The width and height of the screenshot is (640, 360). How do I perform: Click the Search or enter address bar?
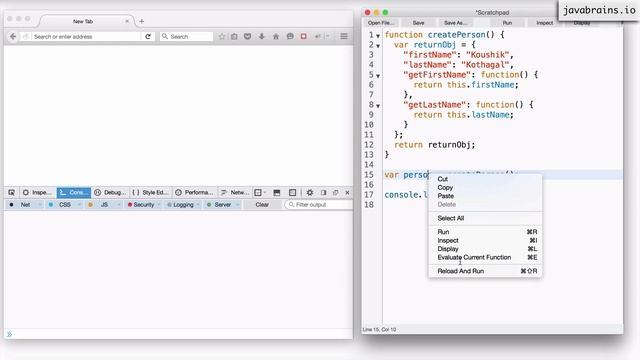[86, 36]
